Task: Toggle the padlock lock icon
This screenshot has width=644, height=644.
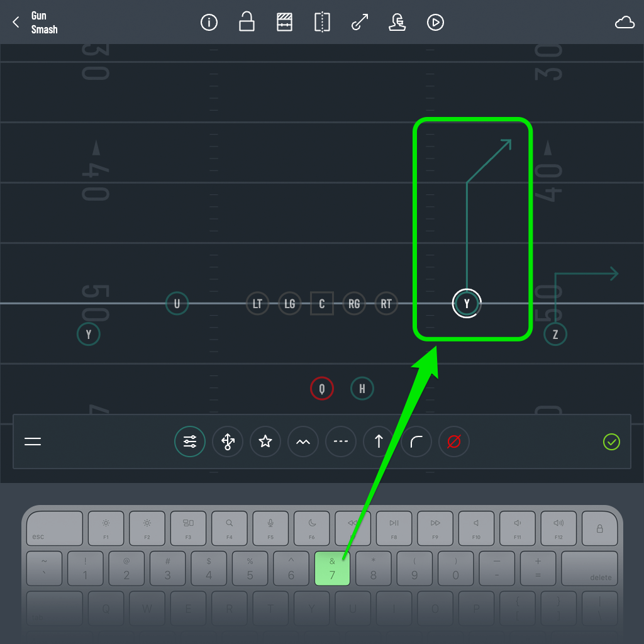Action: (247, 21)
